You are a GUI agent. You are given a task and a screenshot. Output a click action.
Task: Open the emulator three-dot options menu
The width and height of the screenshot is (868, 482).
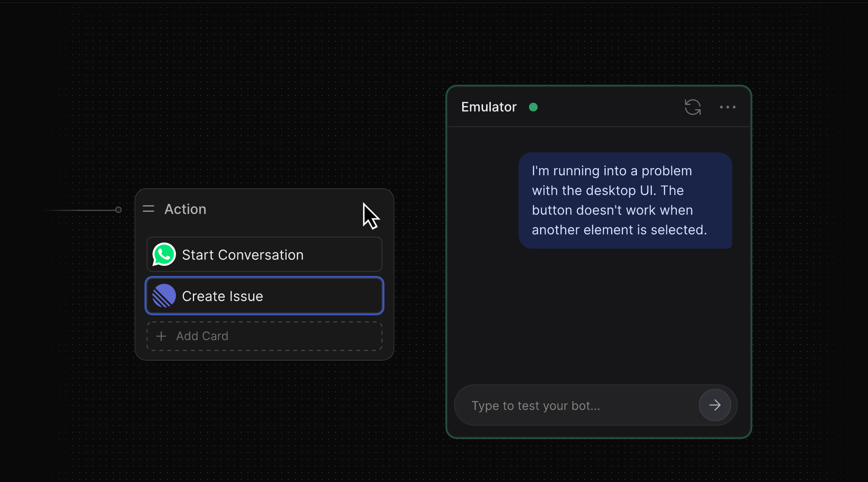[727, 107]
